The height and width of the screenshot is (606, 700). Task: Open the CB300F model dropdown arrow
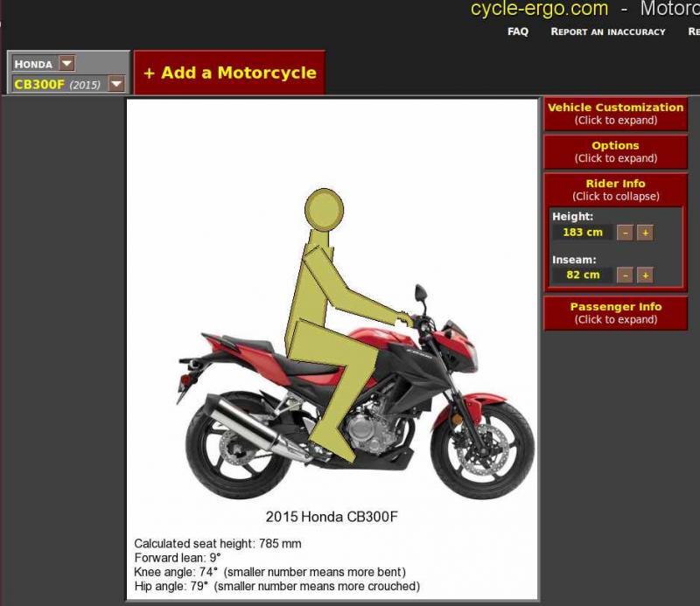(x=116, y=83)
